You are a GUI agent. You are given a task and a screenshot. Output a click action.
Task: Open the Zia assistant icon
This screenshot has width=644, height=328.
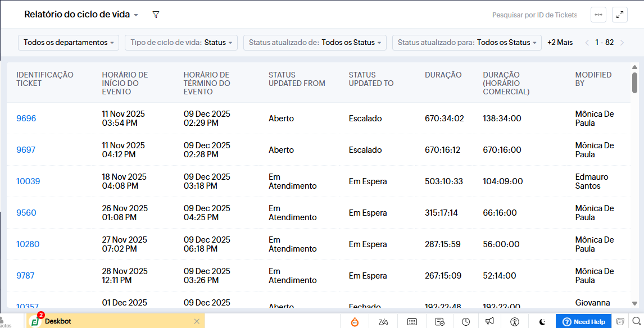point(384,321)
